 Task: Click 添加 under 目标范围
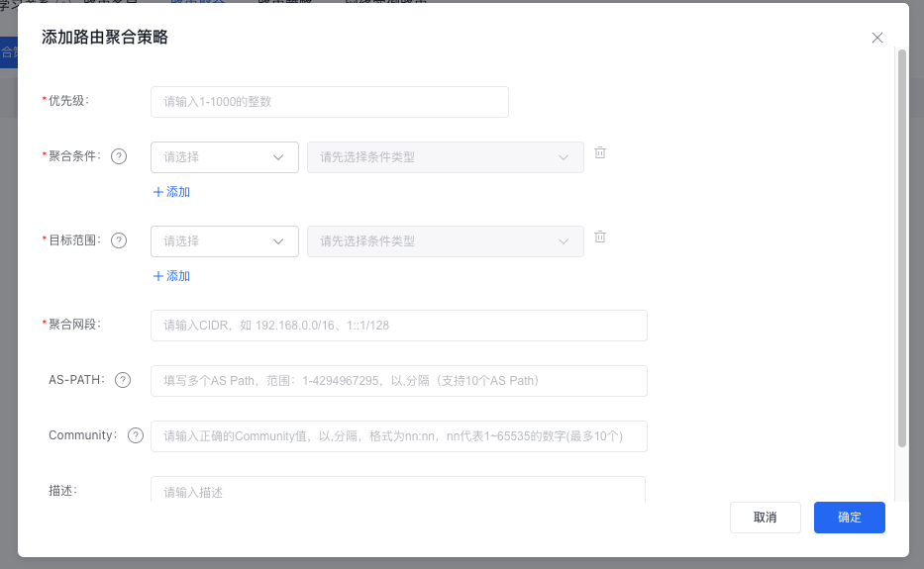coord(171,276)
